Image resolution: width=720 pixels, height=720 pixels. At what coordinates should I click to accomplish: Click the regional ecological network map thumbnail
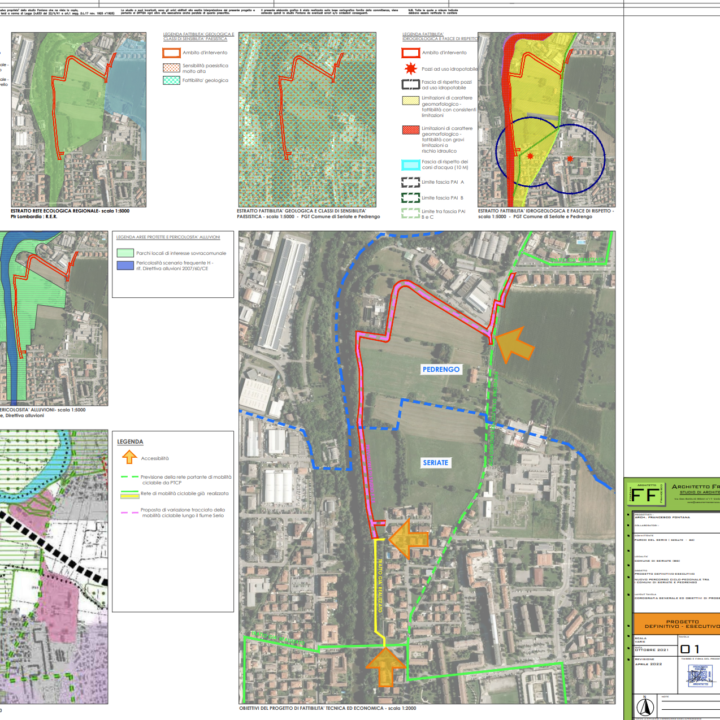[x=79, y=119]
